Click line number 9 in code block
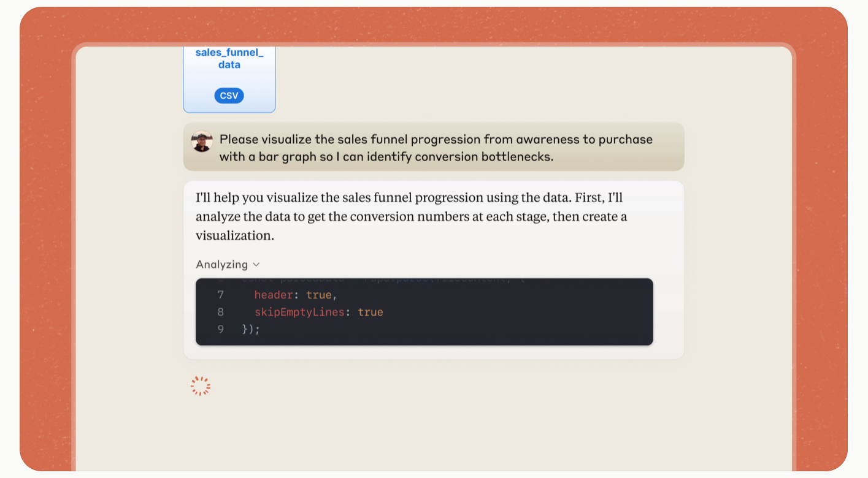The image size is (868, 478). [220, 330]
